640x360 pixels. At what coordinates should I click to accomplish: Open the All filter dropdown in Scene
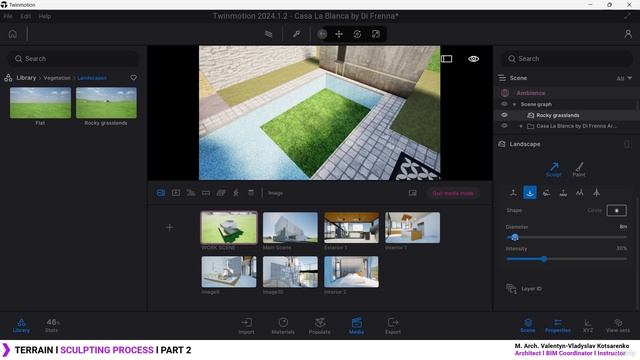tap(624, 78)
